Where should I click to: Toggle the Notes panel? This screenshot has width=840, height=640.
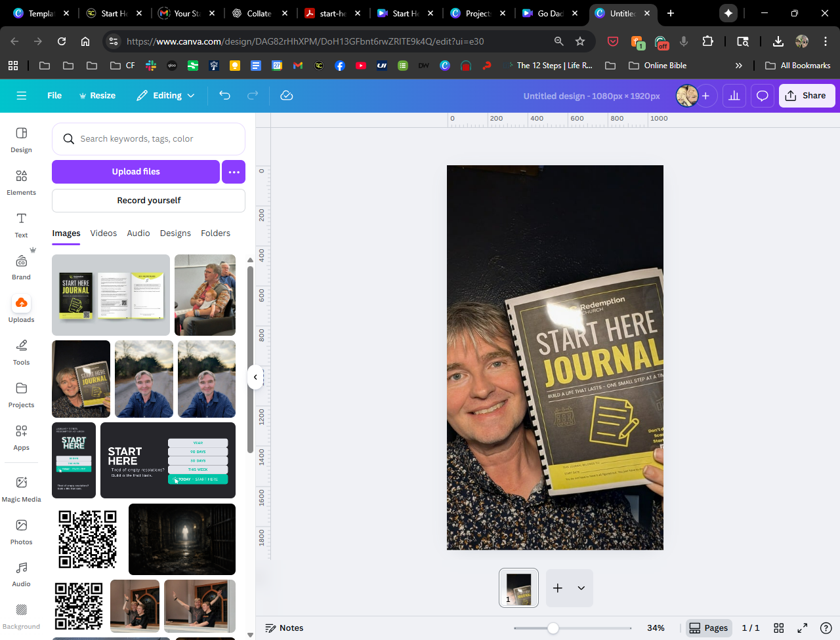284,628
